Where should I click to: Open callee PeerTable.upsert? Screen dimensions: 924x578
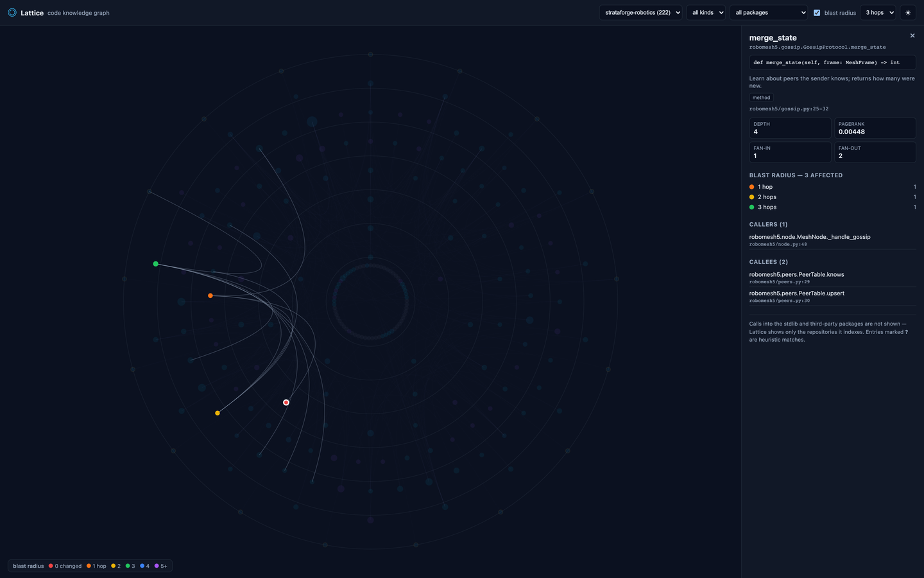(832, 296)
